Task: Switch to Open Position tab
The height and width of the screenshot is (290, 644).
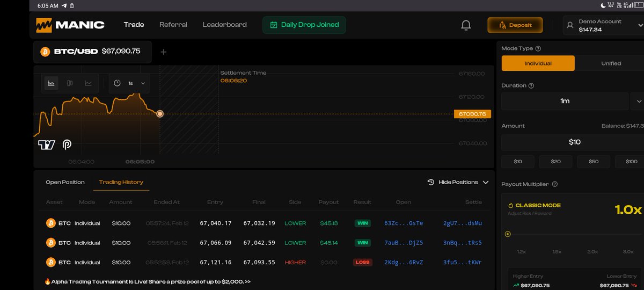Action: click(x=65, y=182)
